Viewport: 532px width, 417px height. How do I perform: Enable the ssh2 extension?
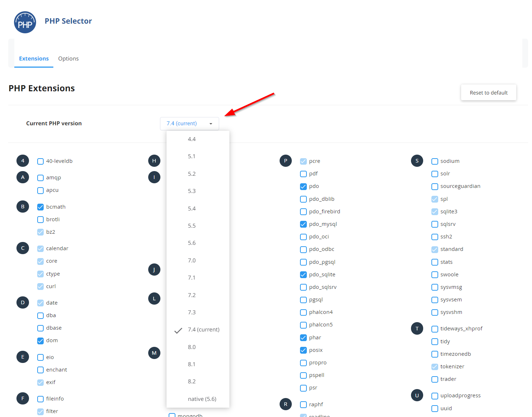coord(435,237)
